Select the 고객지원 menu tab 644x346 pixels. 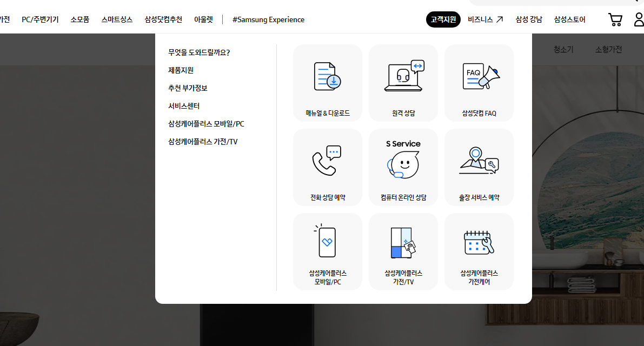tap(443, 19)
